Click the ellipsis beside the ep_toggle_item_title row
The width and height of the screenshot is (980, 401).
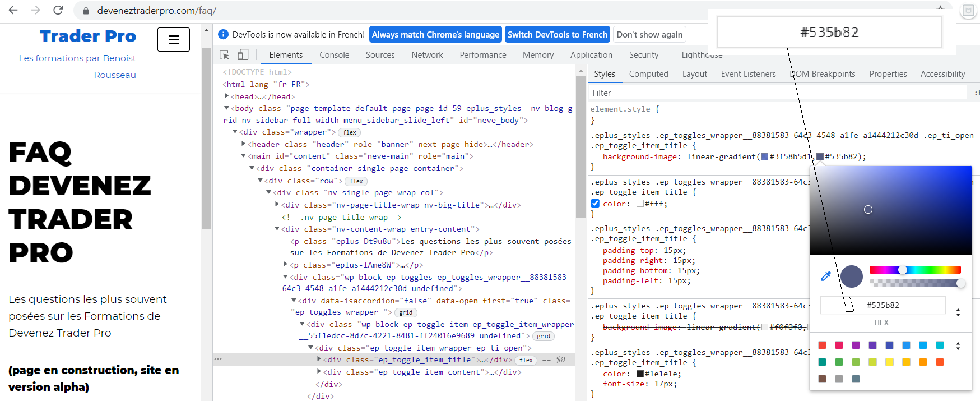pos(218,359)
